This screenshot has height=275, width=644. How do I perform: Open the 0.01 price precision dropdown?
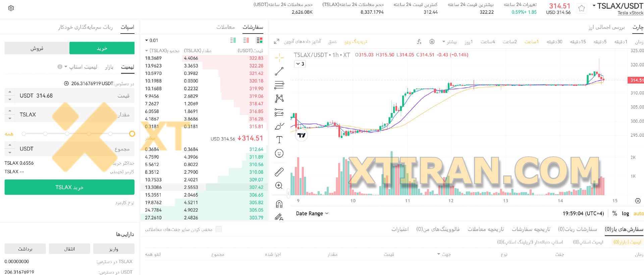click(151, 40)
